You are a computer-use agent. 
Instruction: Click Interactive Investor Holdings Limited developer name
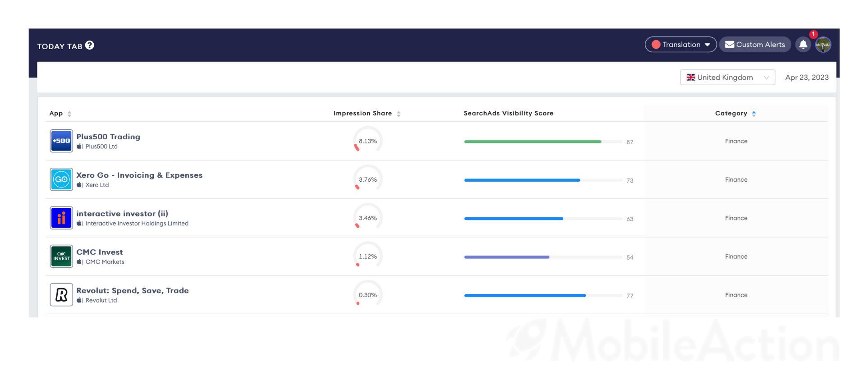pos(137,223)
